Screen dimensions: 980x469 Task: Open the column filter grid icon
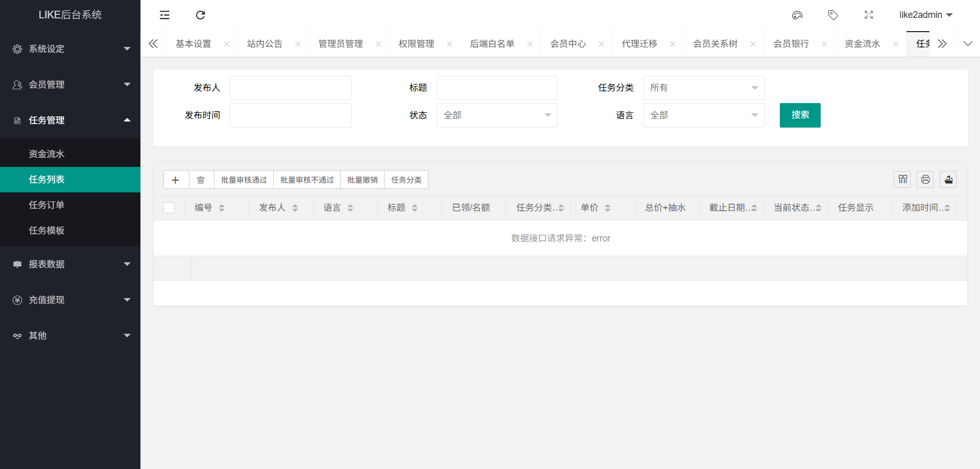pos(902,179)
